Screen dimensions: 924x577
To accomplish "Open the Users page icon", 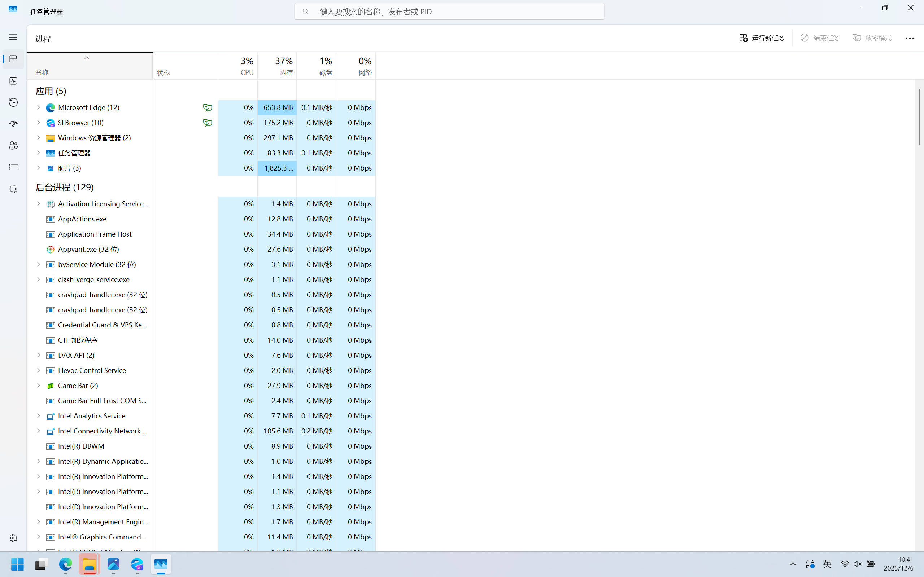I will click(x=13, y=145).
